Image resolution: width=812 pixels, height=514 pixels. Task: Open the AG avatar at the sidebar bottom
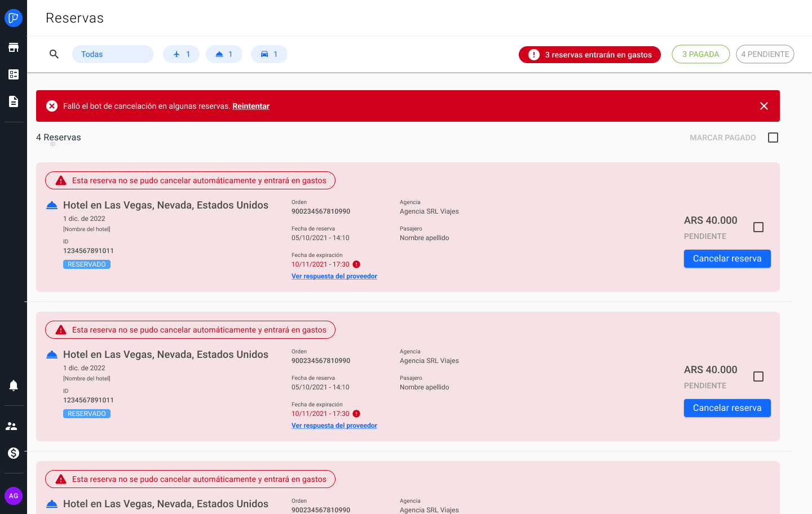tap(13, 495)
